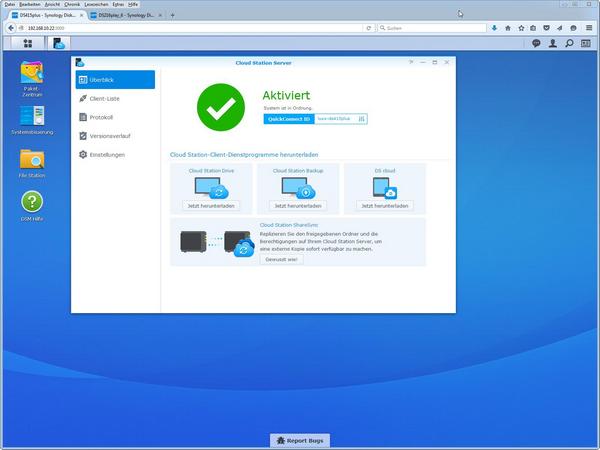Open the DSM user options icon
The image size is (600, 450).
pyautogui.click(x=553, y=43)
